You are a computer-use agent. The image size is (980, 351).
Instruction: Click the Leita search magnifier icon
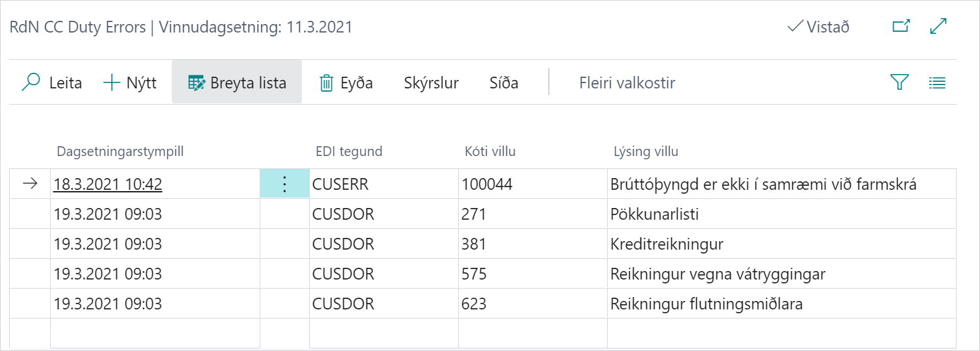click(31, 83)
